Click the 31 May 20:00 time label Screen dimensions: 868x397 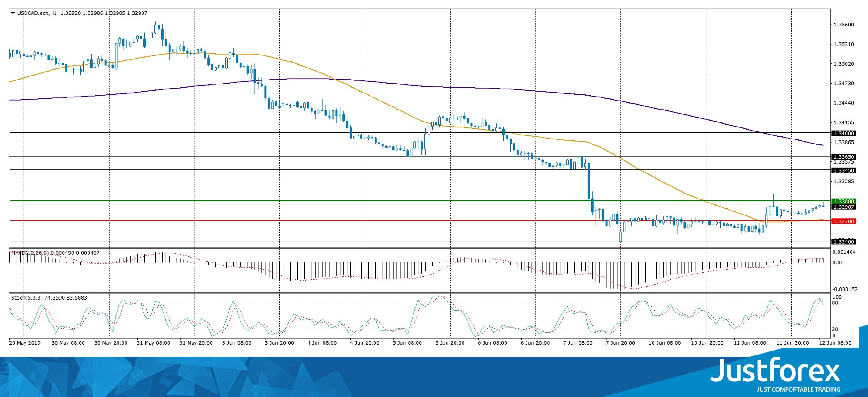[x=196, y=343]
